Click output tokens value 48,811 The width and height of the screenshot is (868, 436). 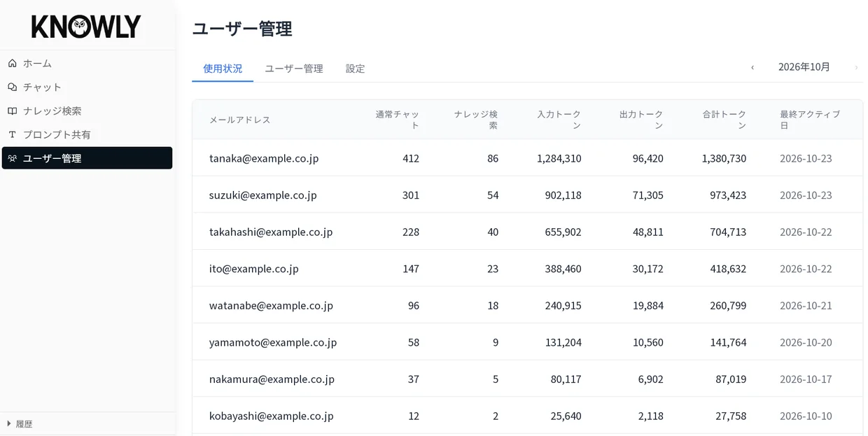point(648,232)
